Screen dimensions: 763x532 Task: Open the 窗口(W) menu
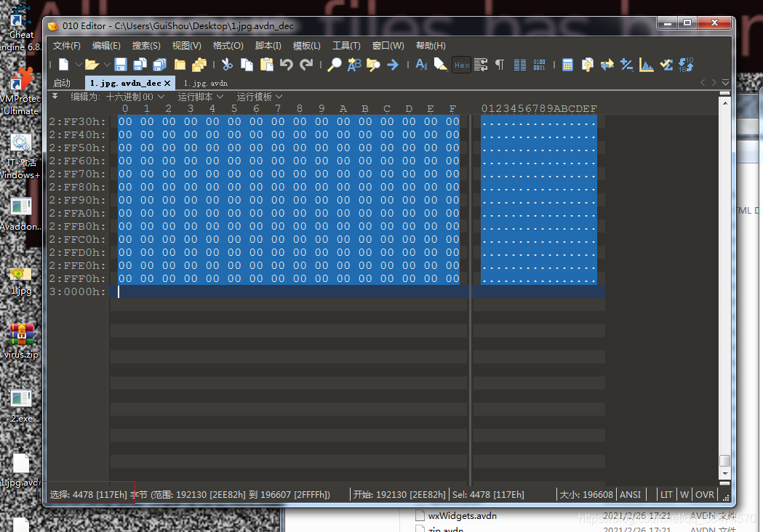click(x=388, y=46)
